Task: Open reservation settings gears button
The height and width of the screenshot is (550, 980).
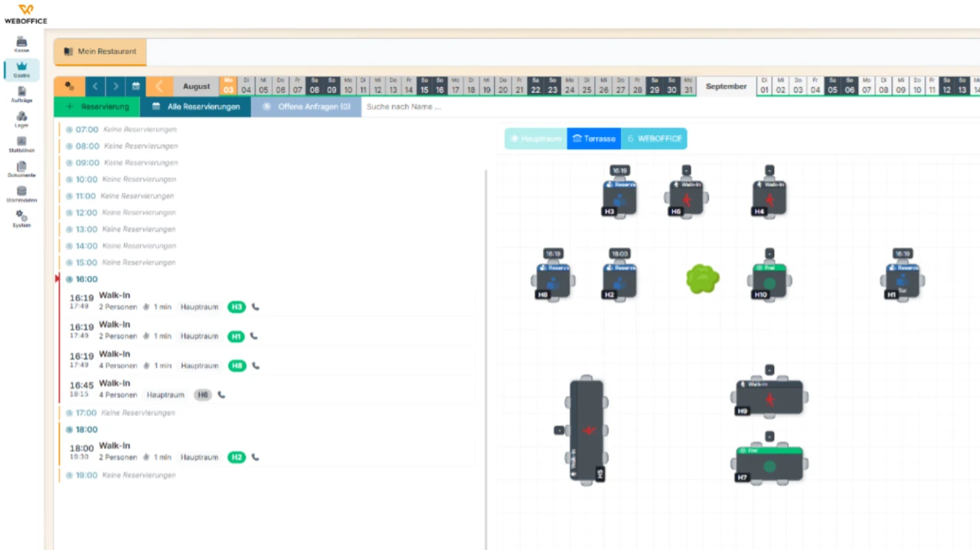Action: pyautogui.click(x=69, y=86)
